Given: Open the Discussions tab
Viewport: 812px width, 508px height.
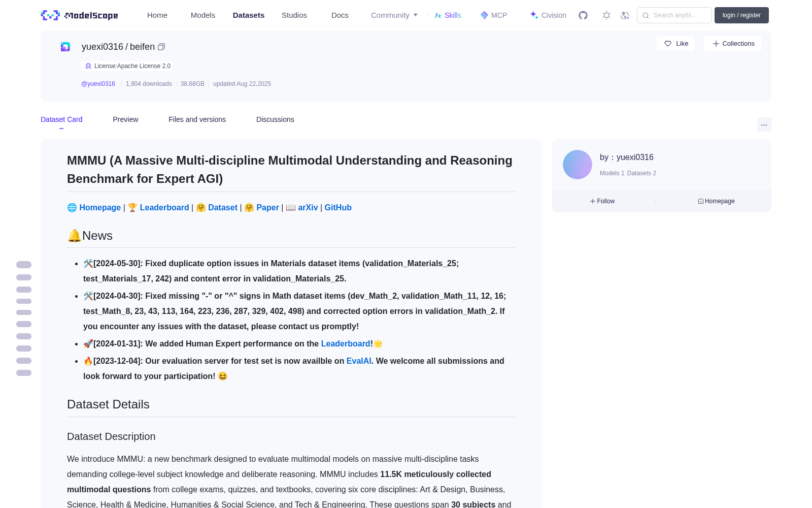Looking at the screenshot, I should (x=275, y=119).
